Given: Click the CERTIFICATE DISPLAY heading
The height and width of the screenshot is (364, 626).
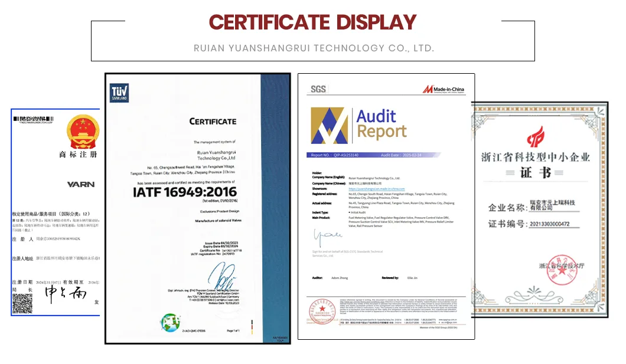Looking at the screenshot, I should click(313, 24).
